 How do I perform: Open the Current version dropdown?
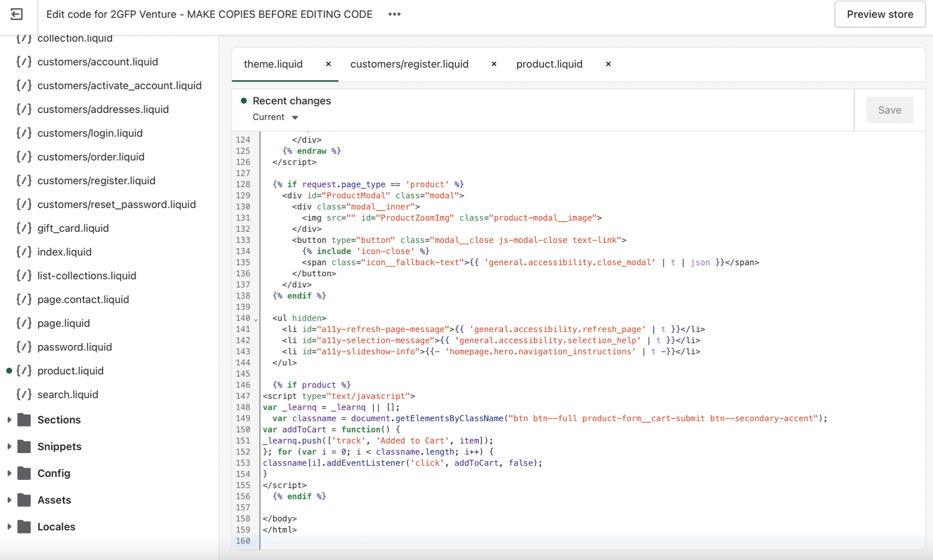[275, 117]
